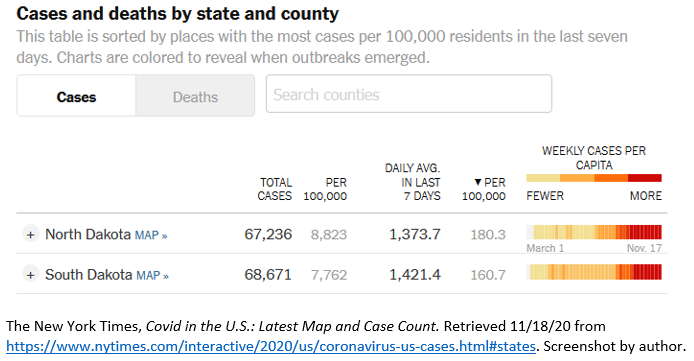
Task: Switch to the Deaths tab
Action: tap(195, 96)
